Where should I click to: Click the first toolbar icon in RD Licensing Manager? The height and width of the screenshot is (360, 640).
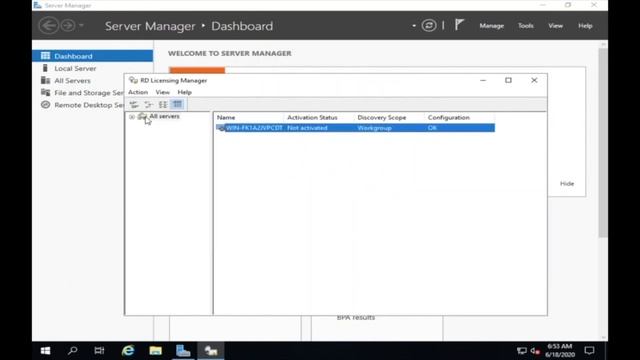tap(134, 104)
